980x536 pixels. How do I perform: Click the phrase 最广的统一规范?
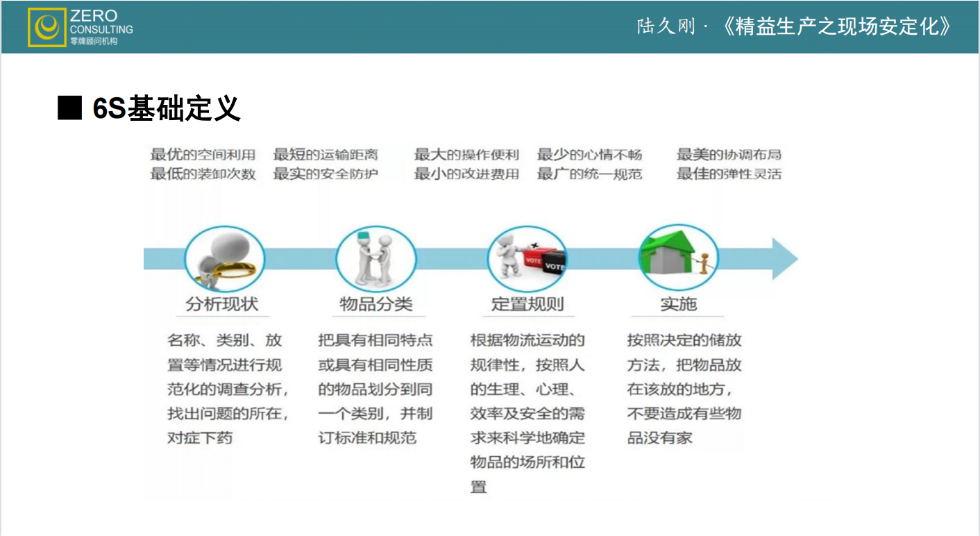pyautogui.click(x=589, y=174)
